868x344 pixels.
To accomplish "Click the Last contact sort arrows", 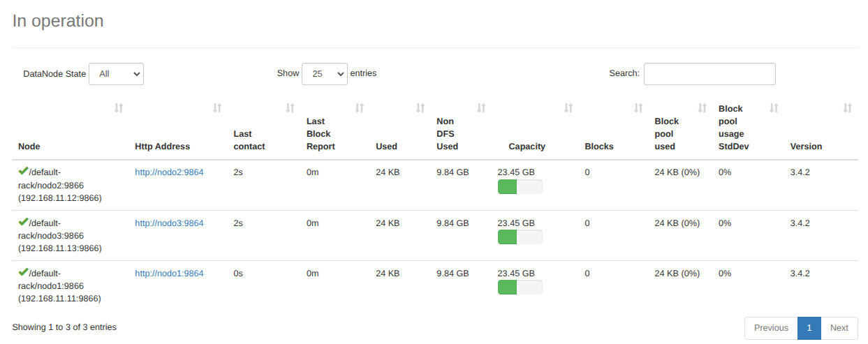I will tap(290, 108).
